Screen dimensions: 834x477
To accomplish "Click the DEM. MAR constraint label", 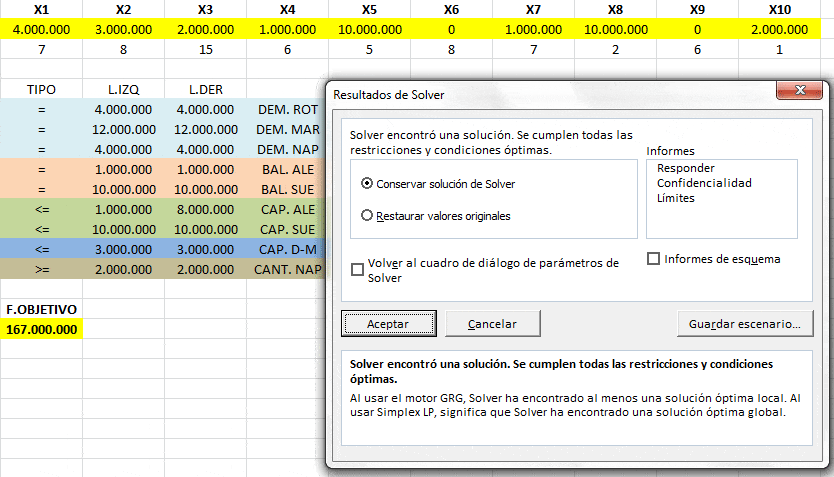I will tap(287, 129).
